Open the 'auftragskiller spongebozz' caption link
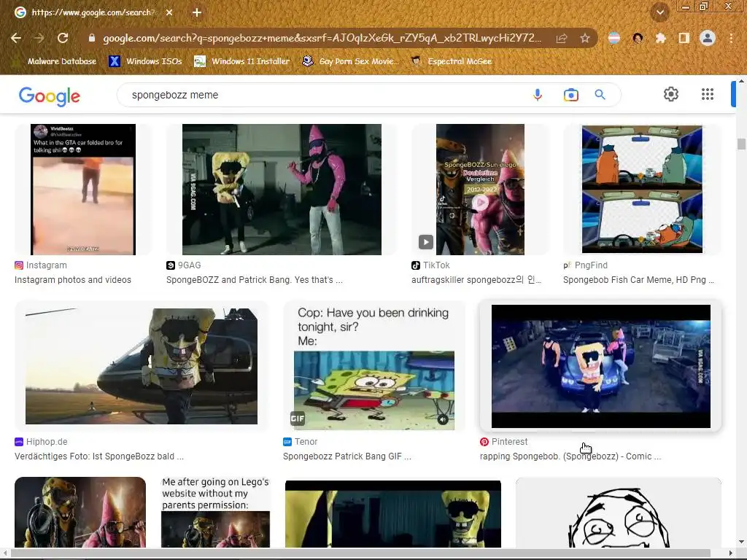 coord(476,279)
